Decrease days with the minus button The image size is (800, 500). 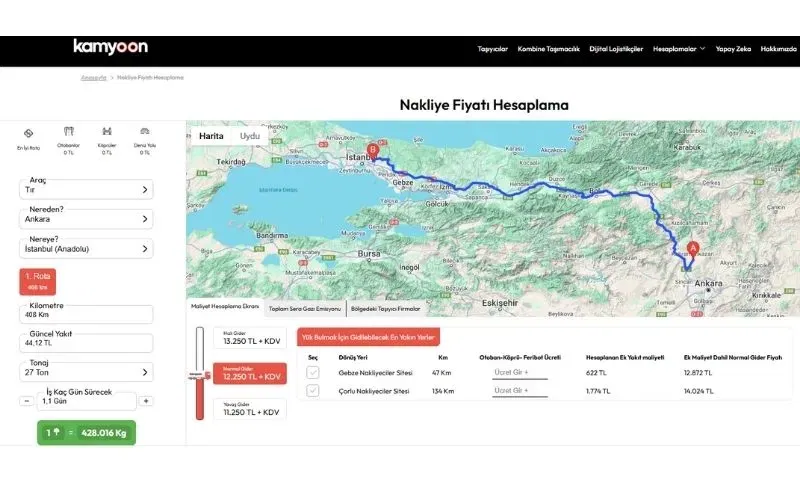(26, 401)
